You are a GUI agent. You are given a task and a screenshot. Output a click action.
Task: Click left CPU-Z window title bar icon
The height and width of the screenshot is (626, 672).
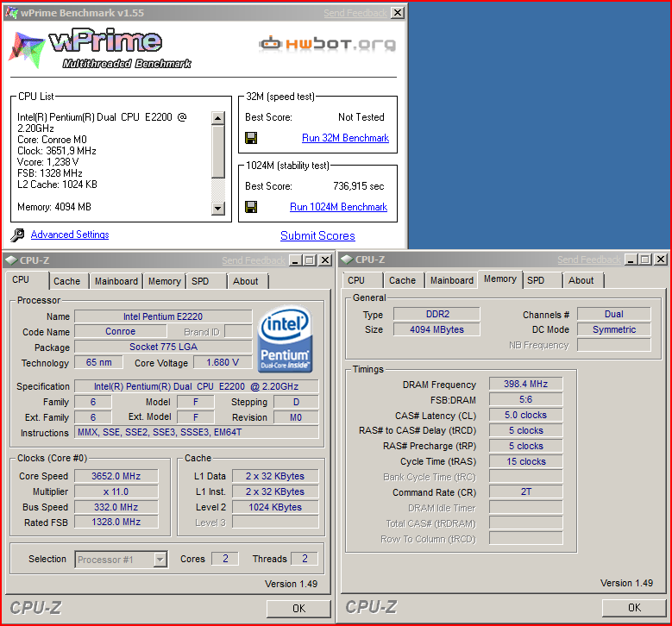point(11,260)
